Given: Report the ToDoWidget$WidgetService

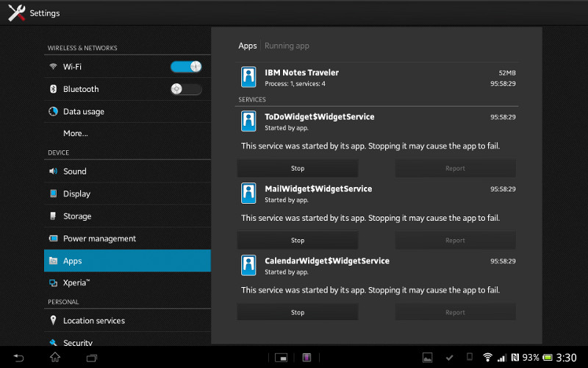Looking at the screenshot, I should [x=455, y=169].
